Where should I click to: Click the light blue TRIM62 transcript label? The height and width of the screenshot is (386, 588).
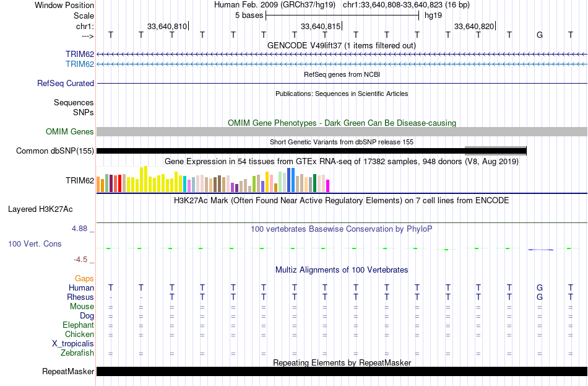(x=79, y=64)
